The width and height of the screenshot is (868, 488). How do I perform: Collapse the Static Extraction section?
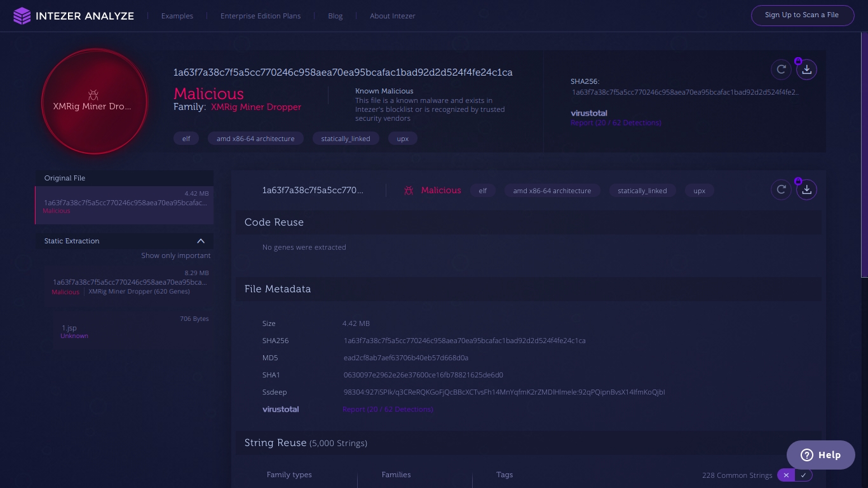pyautogui.click(x=201, y=241)
